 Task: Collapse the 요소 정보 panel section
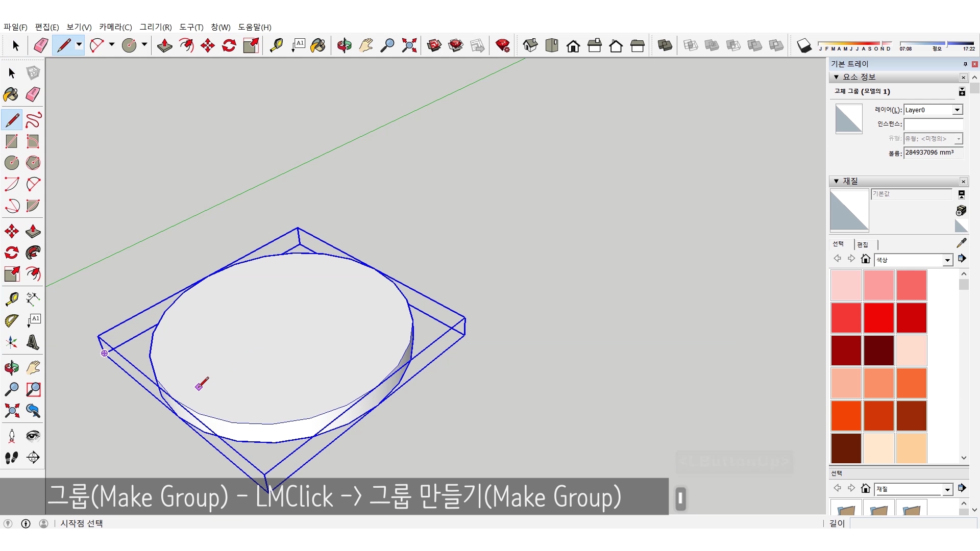[x=836, y=77]
